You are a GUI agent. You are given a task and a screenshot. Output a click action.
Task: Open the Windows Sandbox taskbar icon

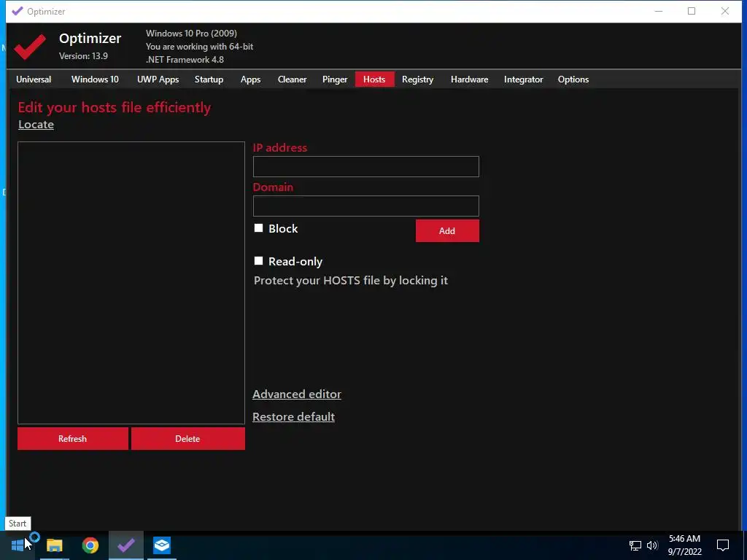[162, 545]
